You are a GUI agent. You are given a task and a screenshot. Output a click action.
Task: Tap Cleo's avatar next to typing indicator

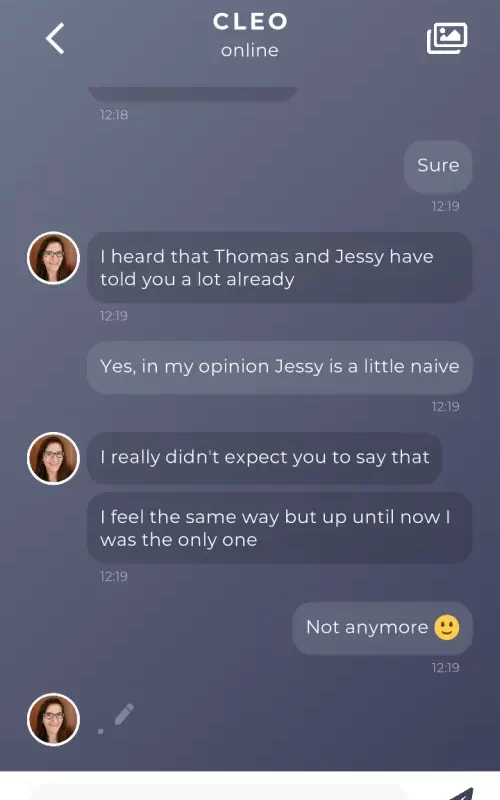54,719
